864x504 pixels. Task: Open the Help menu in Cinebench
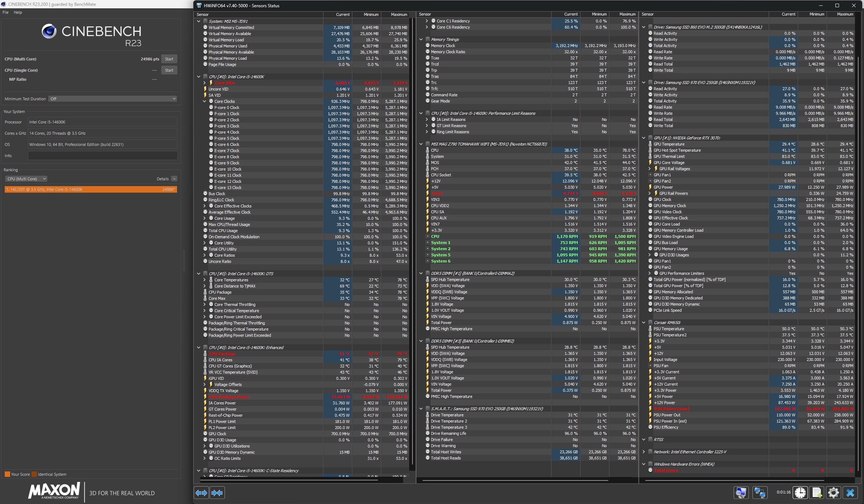18,12
